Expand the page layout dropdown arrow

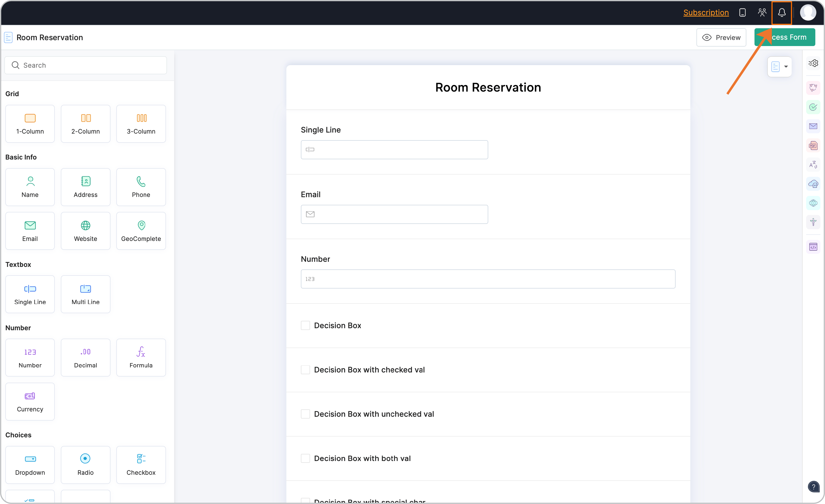click(x=786, y=67)
